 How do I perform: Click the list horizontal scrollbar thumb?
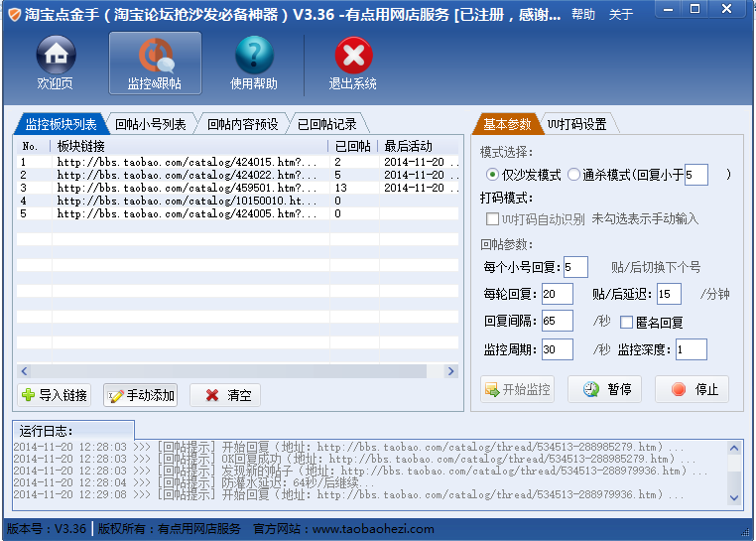coord(229,371)
